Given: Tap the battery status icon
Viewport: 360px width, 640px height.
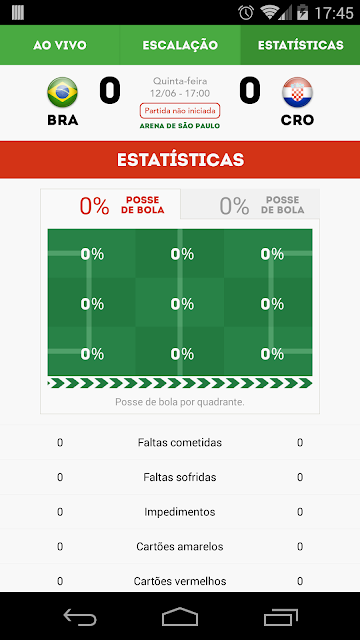Looking at the screenshot, I should click(302, 13).
